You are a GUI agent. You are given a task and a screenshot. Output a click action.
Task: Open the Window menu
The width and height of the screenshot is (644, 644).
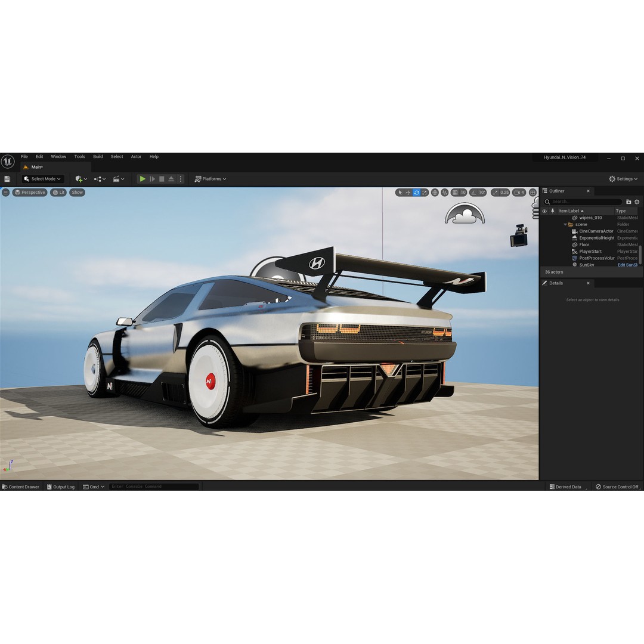[58, 156]
